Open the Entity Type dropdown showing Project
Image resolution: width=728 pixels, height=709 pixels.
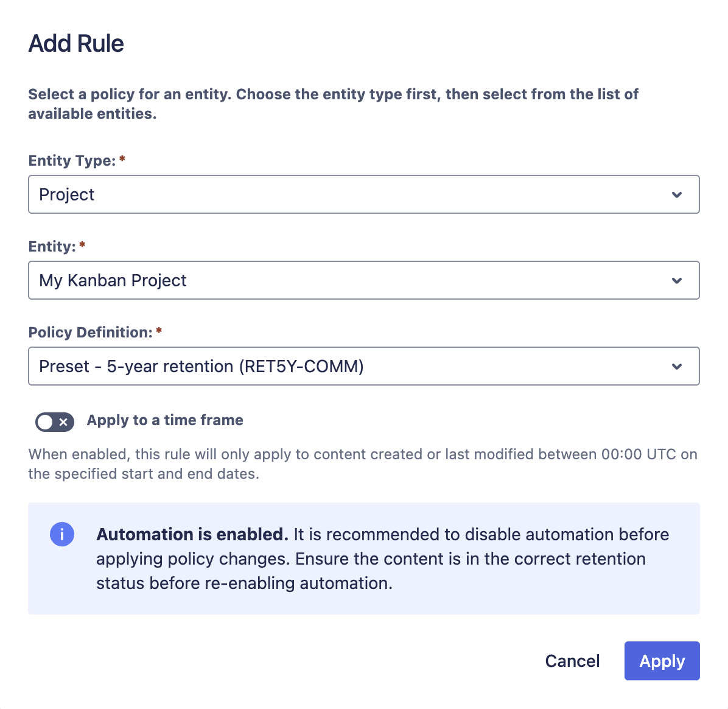pos(363,194)
